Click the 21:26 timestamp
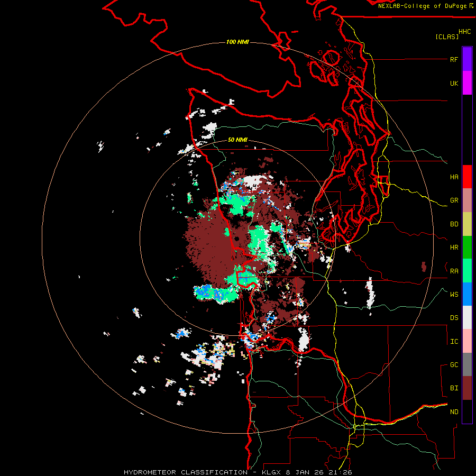This screenshot has width=476, height=476. (340, 472)
